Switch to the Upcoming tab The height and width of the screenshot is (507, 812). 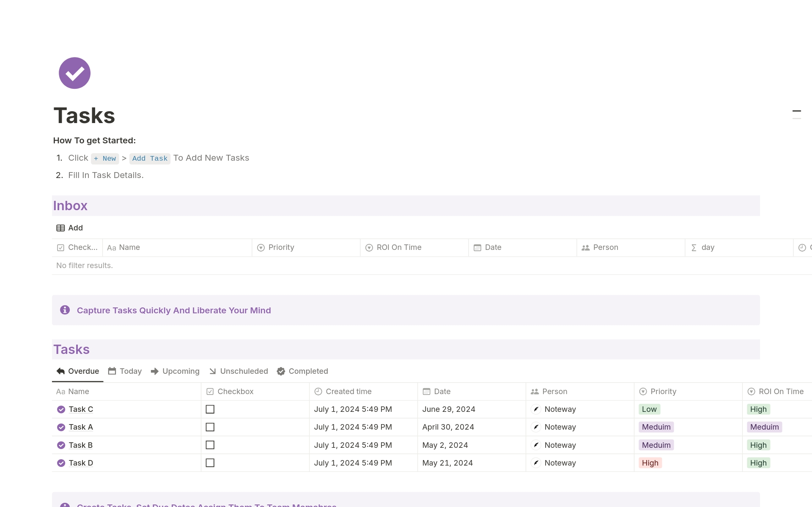click(x=180, y=371)
